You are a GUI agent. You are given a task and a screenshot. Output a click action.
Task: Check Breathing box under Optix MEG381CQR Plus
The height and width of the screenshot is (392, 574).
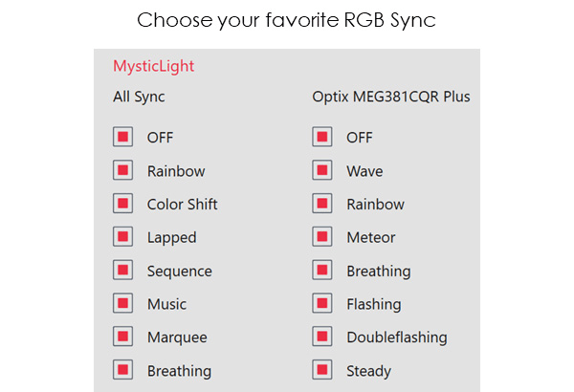(x=322, y=271)
